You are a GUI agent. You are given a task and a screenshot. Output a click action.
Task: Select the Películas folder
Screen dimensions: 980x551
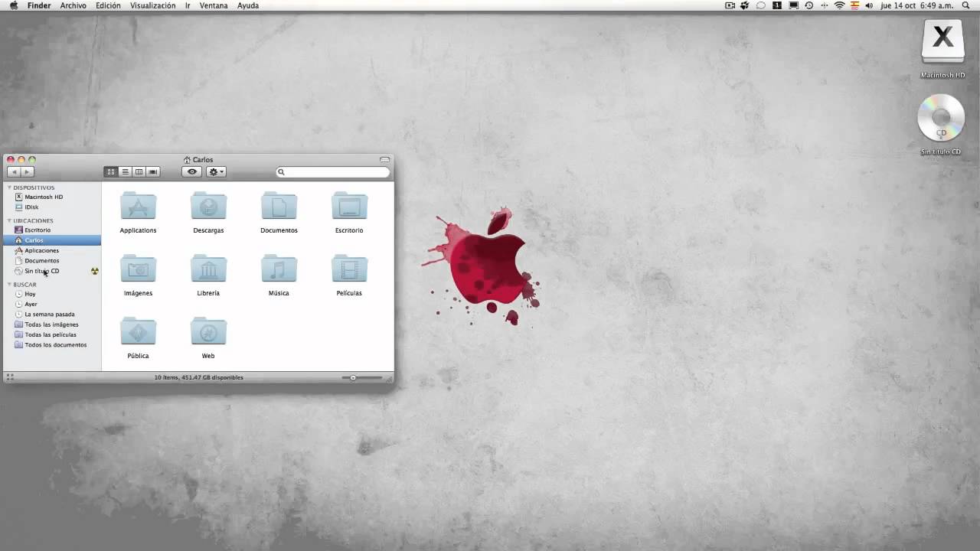click(x=349, y=269)
